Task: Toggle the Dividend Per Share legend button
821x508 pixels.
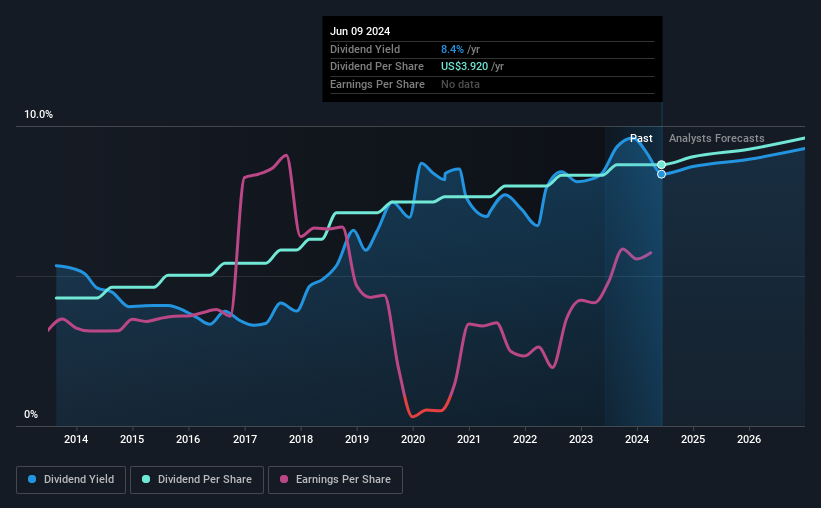Action: pos(197,480)
